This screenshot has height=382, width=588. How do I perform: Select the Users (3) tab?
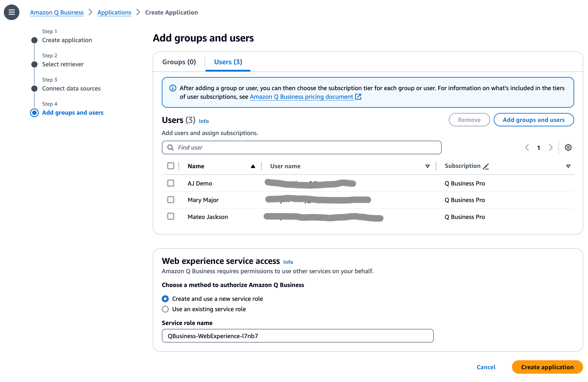click(228, 62)
